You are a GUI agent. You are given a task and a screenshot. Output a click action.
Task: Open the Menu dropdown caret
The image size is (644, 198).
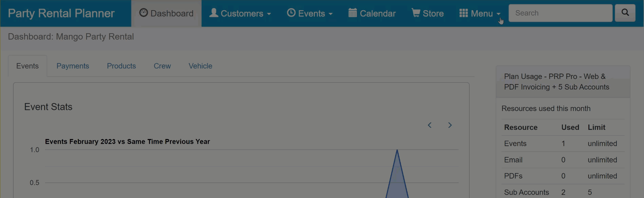[498, 14]
